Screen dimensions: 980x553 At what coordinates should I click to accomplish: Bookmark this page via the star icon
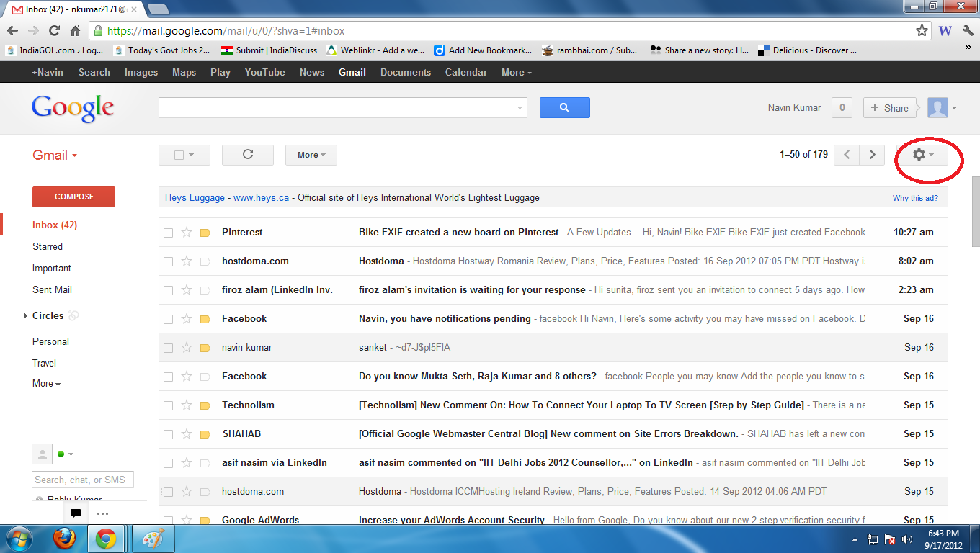pos(923,31)
